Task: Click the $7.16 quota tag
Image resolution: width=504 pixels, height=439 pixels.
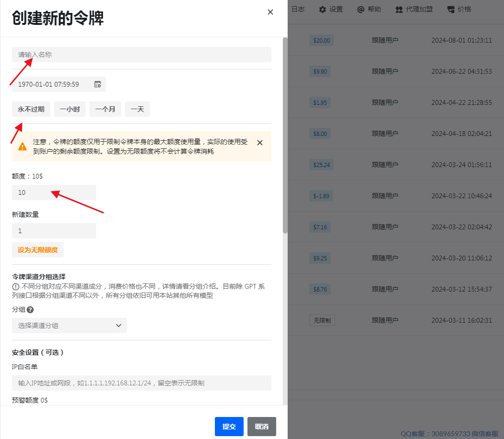Action: 320,227
